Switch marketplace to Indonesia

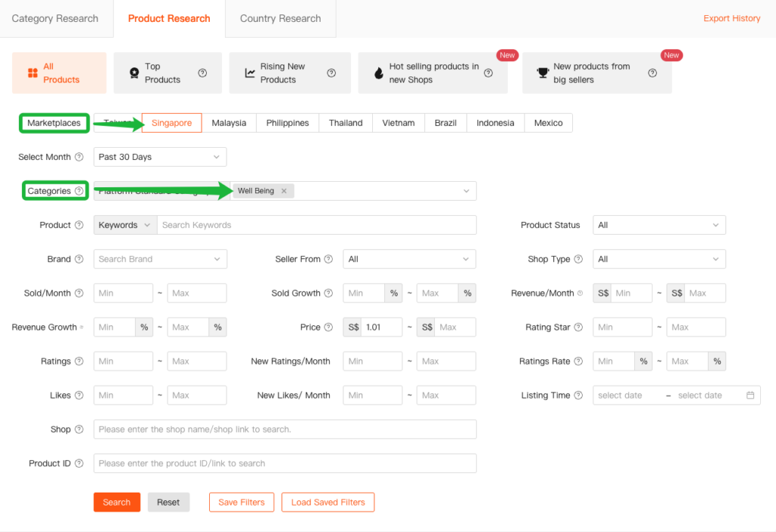[495, 123]
